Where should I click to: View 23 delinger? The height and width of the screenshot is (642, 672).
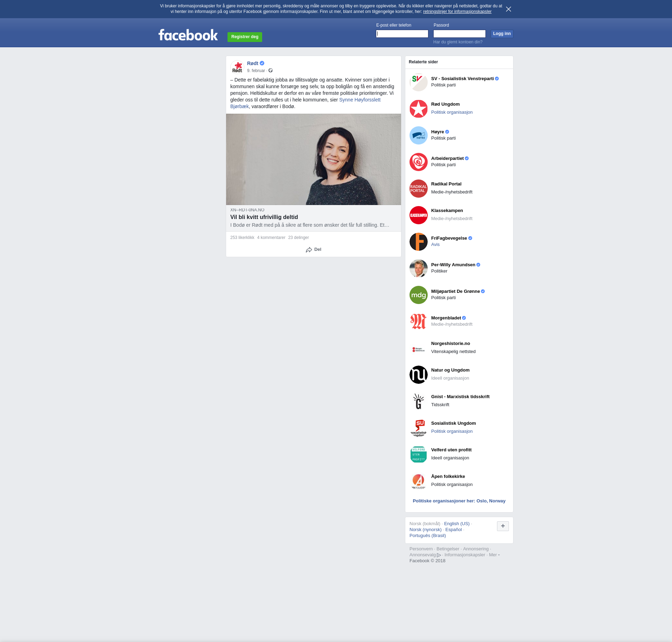[x=299, y=238]
